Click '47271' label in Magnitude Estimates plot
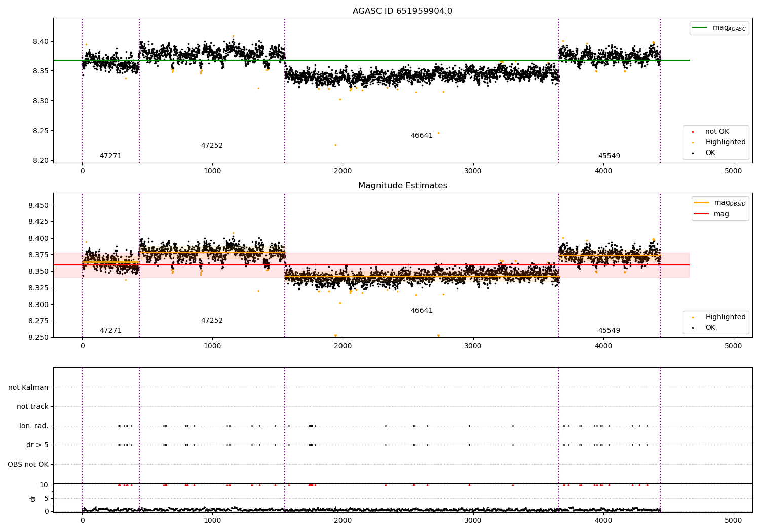 110,331
